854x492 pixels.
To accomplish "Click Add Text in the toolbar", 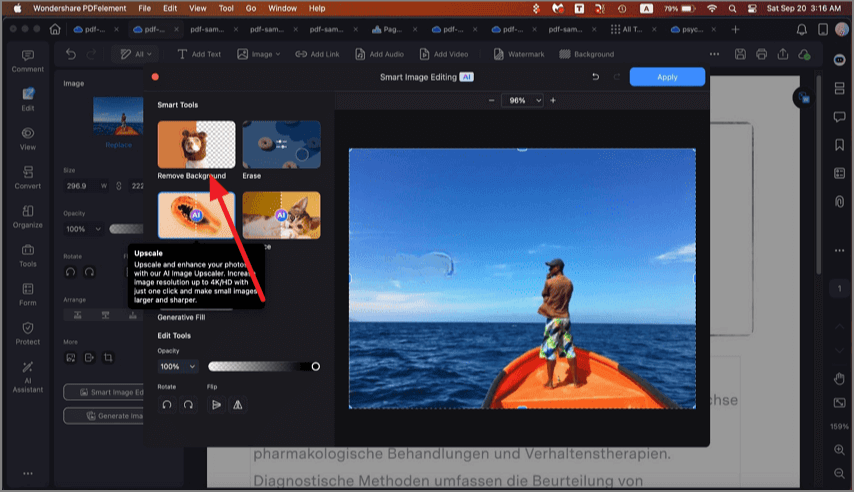I will 199,54.
